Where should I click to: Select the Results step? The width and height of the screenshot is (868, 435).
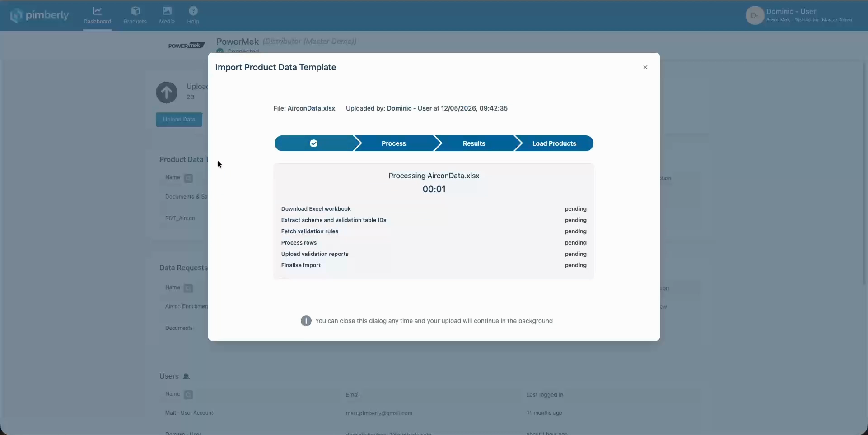(474, 143)
